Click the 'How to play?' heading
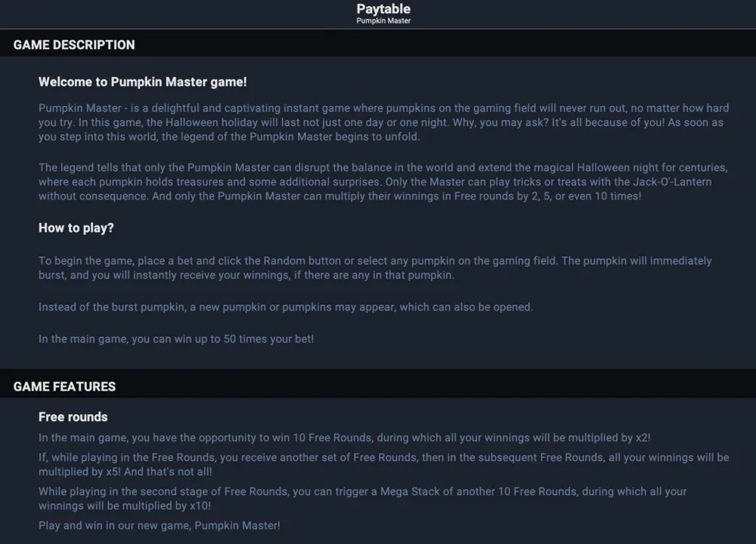Screen dimensions: 756x544 (76, 228)
